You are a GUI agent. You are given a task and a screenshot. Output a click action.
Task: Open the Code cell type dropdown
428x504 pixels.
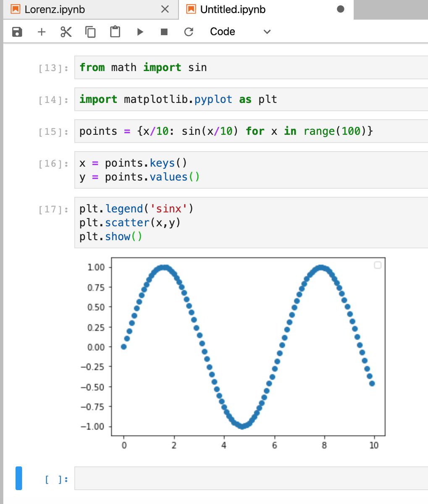[x=240, y=32]
